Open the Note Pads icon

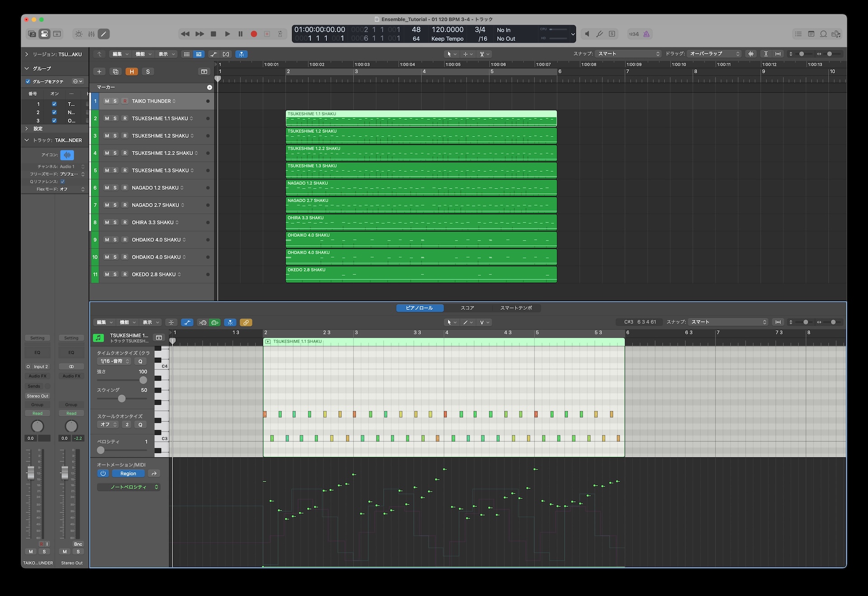[x=811, y=34]
